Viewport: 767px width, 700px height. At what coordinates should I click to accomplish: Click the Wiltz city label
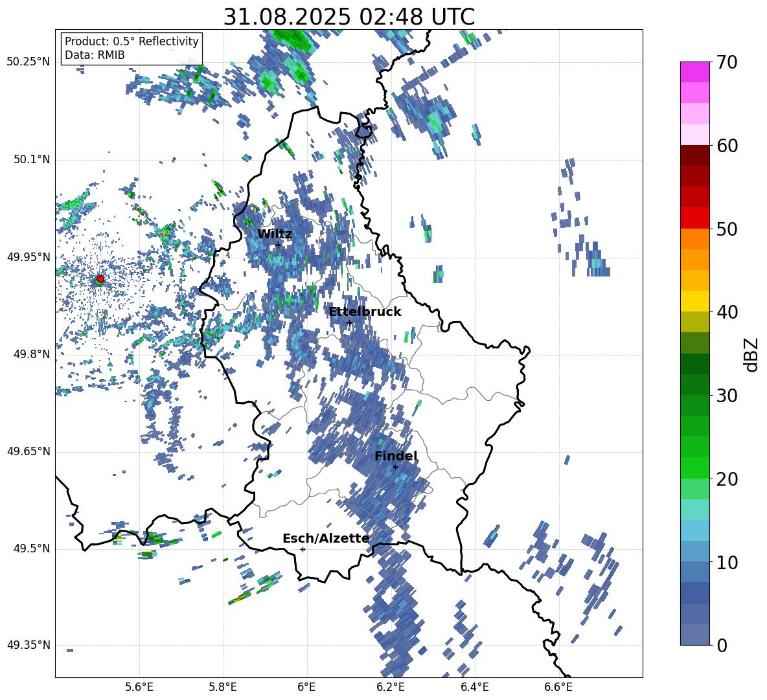[275, 234]
